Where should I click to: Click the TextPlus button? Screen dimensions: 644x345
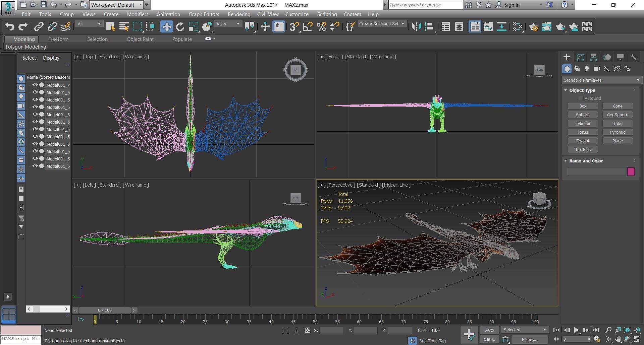(x=583, y=150)
